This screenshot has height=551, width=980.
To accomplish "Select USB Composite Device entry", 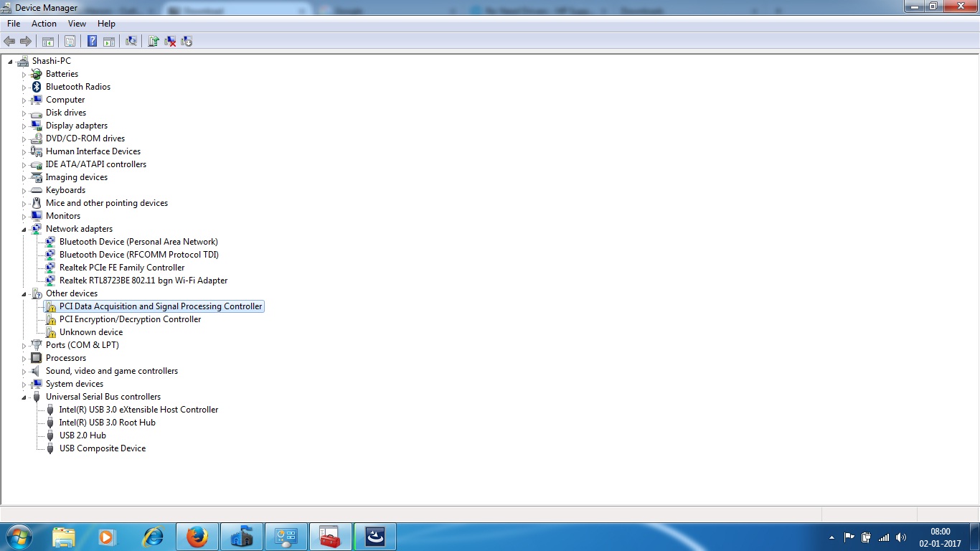I will click(103, 448).
